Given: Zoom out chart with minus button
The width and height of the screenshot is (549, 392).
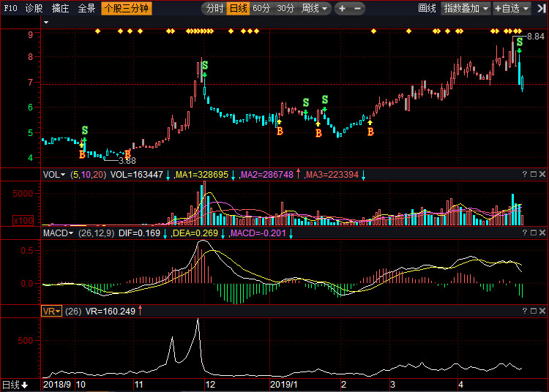Looking at the screenshot, I should pos(357,8).
